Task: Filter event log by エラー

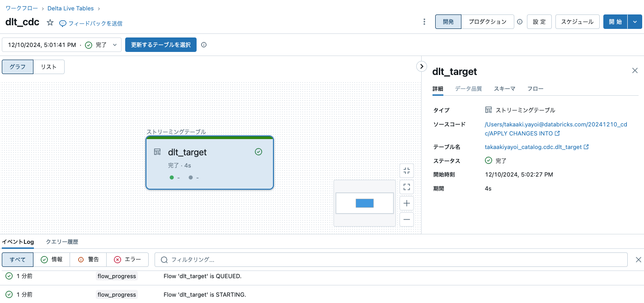Action: tap(127, 260)
